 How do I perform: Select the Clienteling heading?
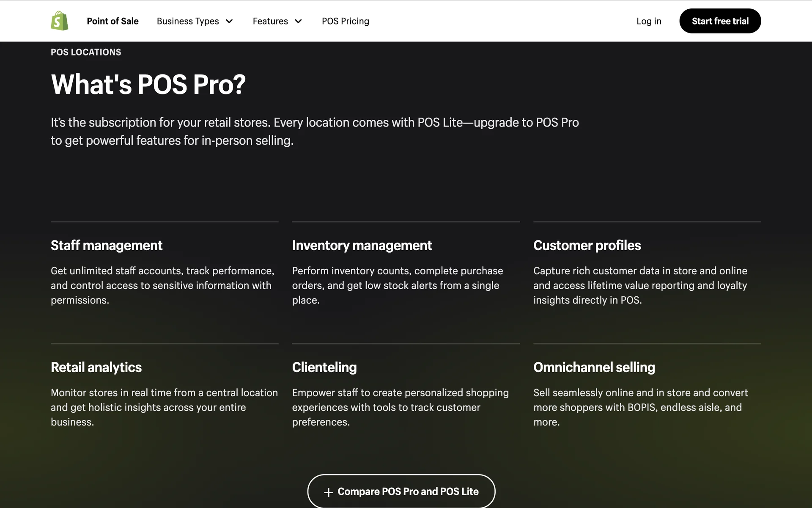point(324,367)
